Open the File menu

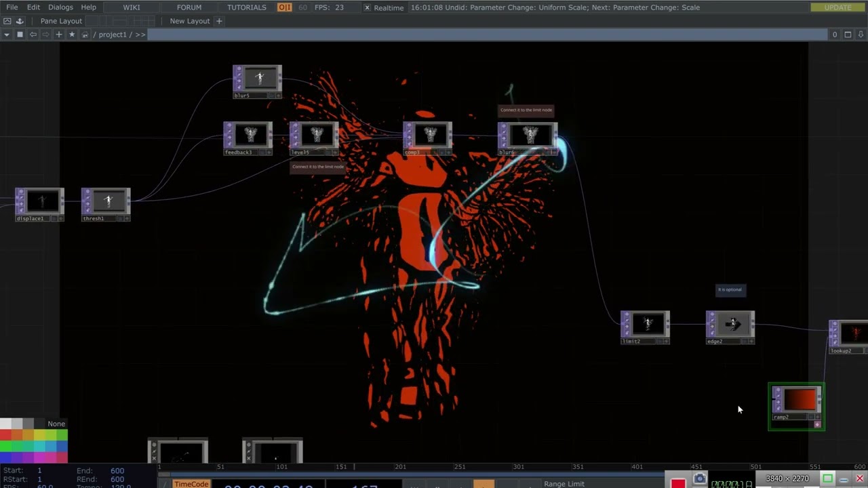(x=12, y=7)
